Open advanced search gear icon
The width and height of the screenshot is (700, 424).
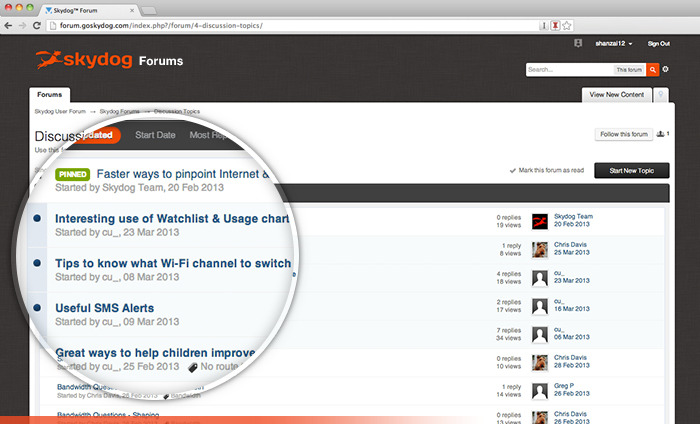(x=666, y=69)
